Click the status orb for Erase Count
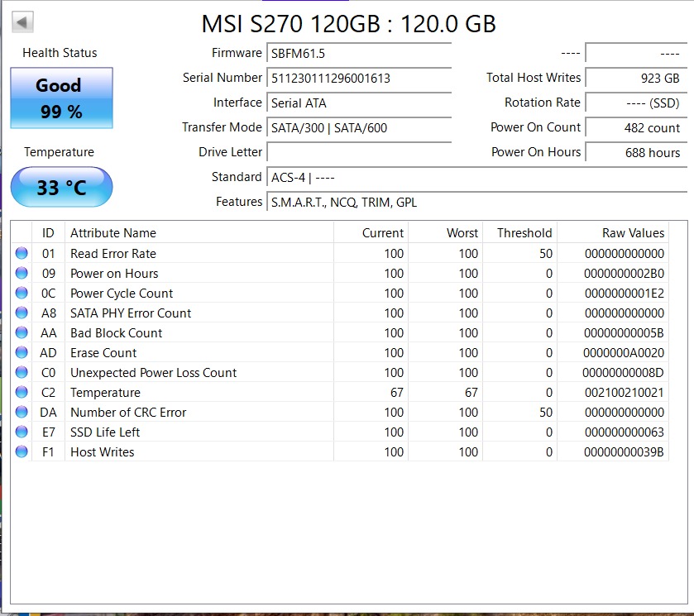The width and height of the screenshot is (694, 616). tap(22, 353)
